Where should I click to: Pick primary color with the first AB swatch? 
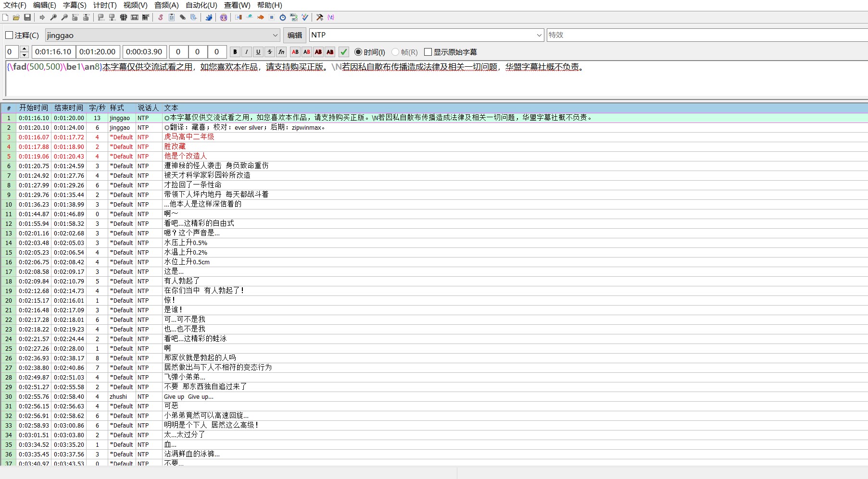[295, 52]
